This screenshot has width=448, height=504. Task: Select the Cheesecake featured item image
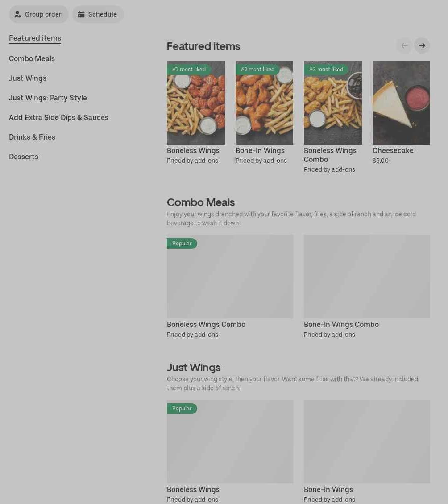[401, 103]
